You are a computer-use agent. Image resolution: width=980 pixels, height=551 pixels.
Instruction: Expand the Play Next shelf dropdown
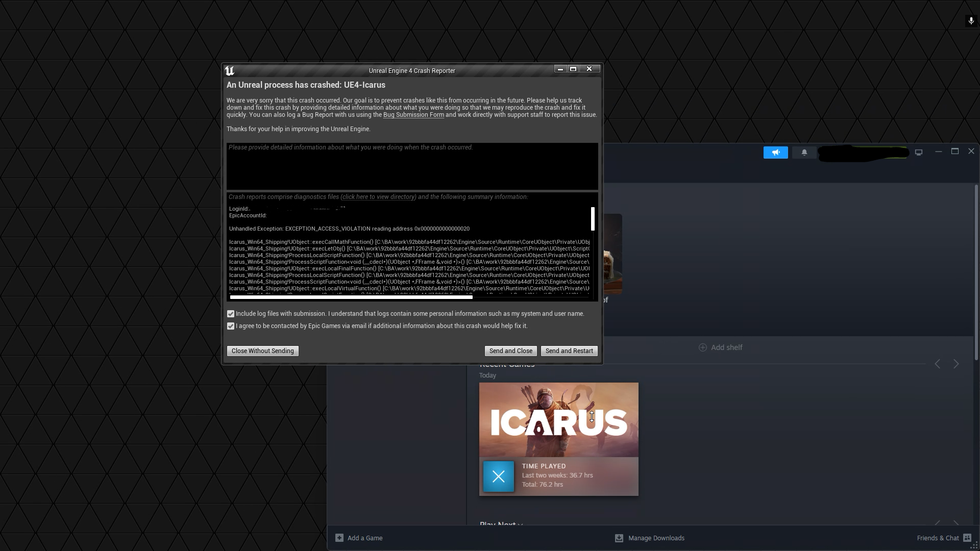(520, 524)
